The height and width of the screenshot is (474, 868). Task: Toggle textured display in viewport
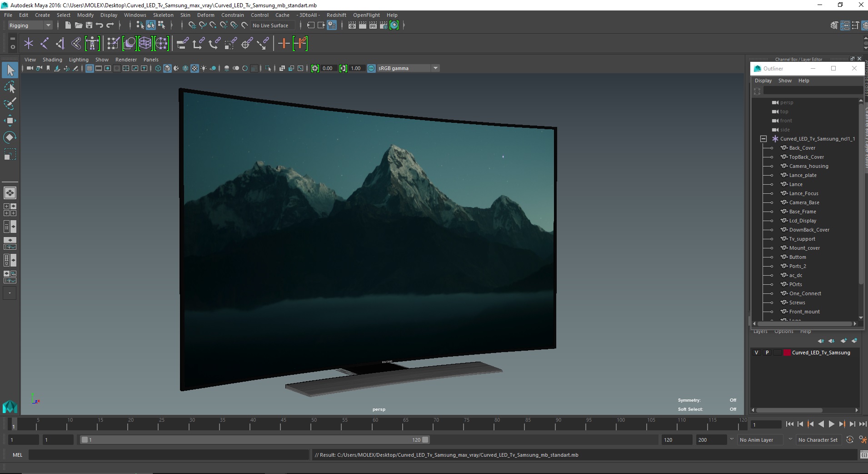coord(195,68)
